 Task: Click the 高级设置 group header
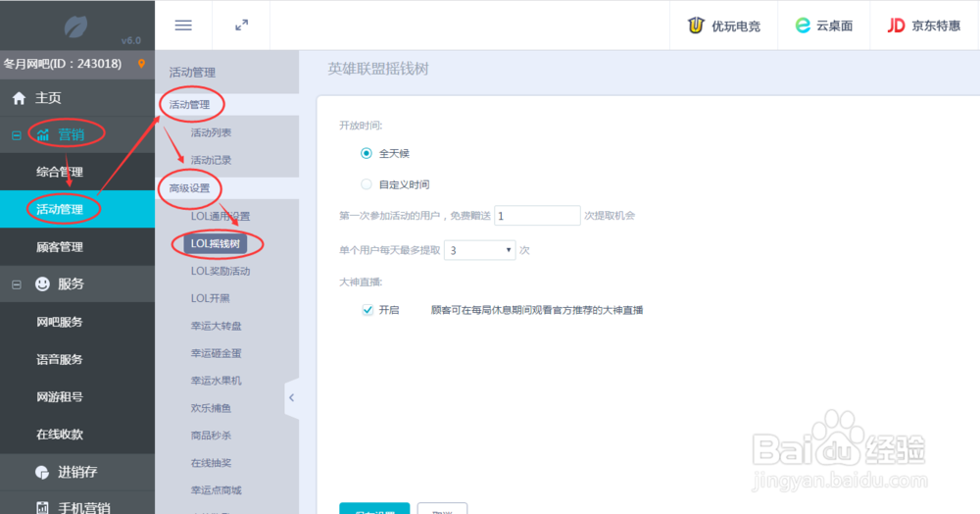pyautogui.click(x=189, y=188)
